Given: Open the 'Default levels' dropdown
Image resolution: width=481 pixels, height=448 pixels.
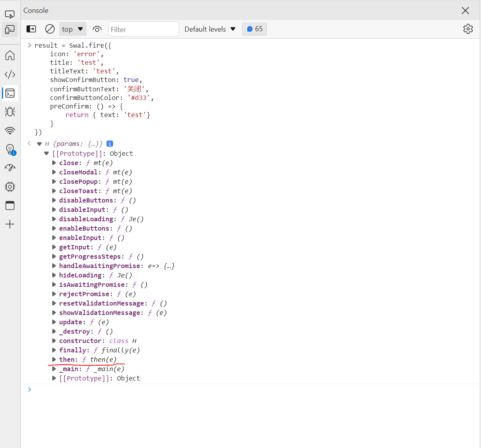Looking at the screenshot, I should click(x=210, y=29).
